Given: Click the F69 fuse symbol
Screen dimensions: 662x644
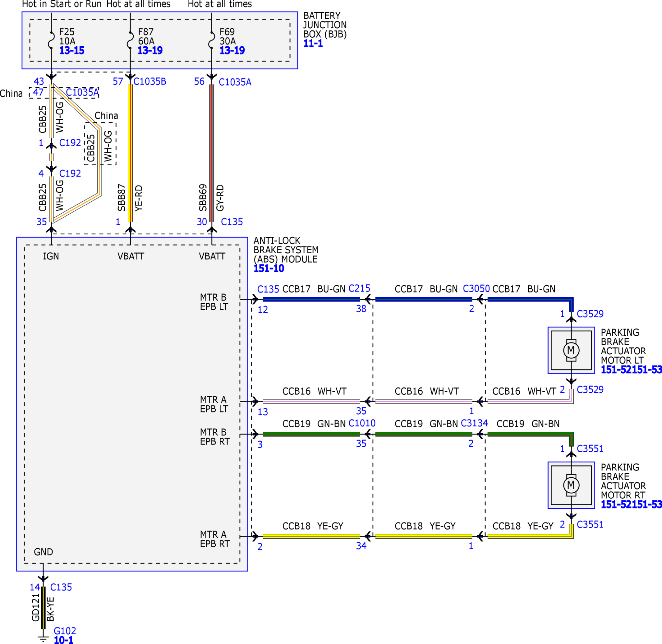Looking at the screenshot, I should (x=212, y=40).
